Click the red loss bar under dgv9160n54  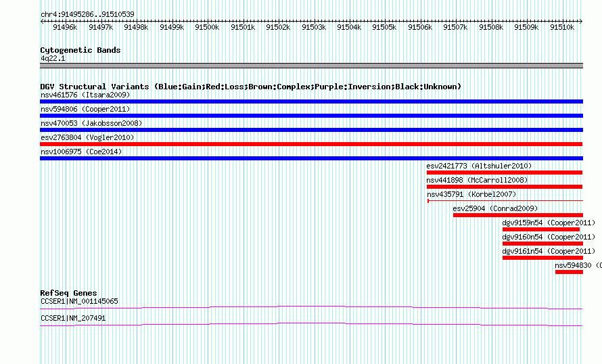tap(543, 244)
